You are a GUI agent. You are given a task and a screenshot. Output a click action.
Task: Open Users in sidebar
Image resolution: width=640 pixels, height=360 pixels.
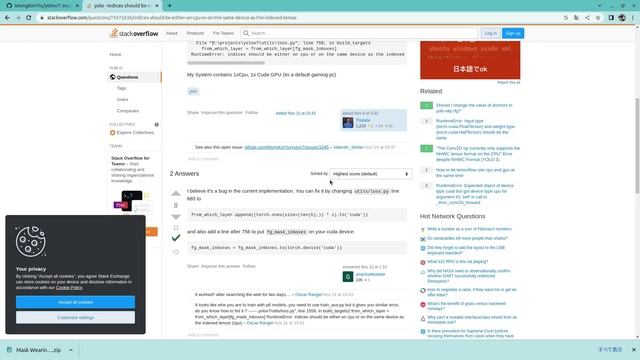point(122,100)
